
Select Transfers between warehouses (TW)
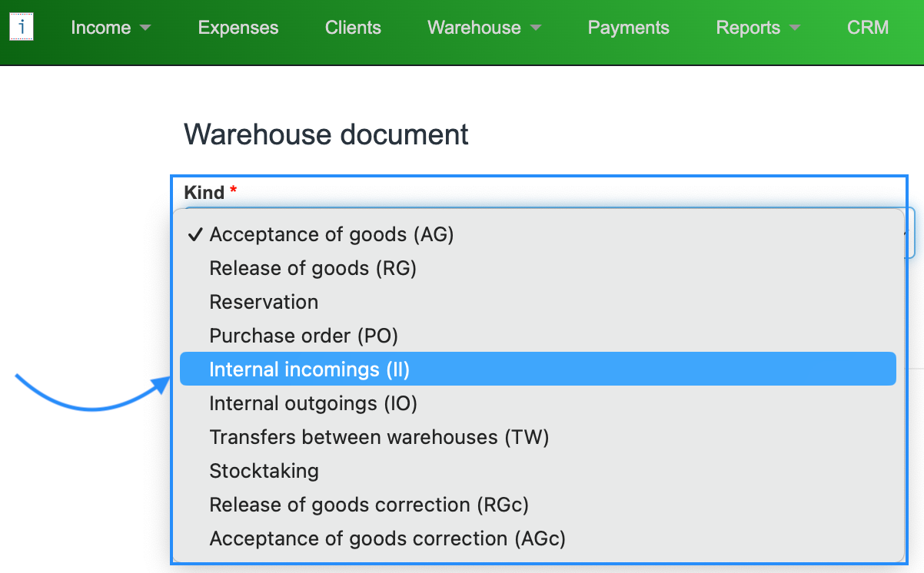coord(379,437)
